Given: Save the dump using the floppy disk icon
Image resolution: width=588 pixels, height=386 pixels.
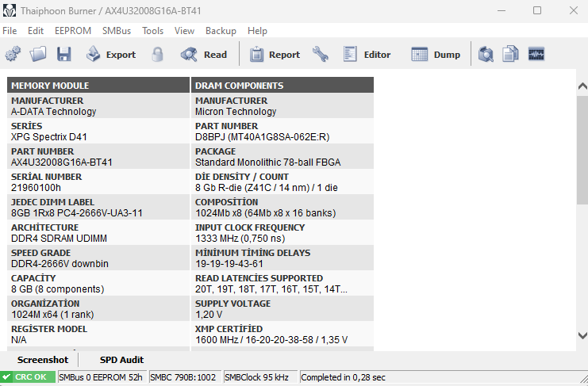Looking at the screenshot, I should (x=63, y=54).
